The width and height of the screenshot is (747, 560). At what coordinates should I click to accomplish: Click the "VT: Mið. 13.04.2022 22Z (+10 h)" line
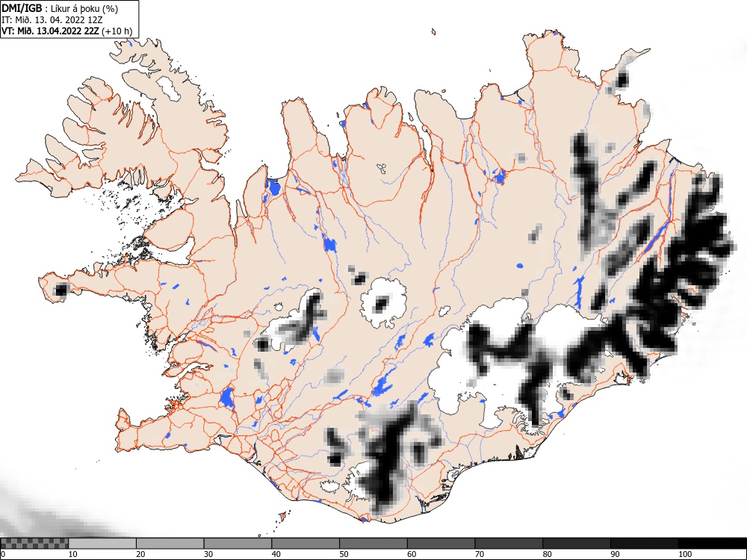point(67,31)
